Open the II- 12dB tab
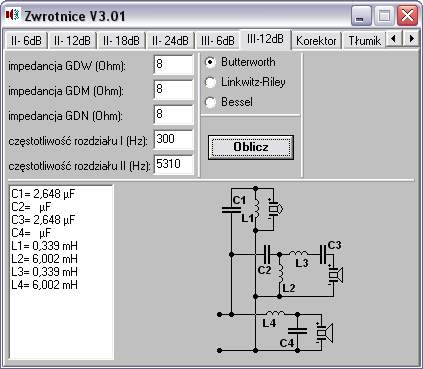423x369 pixels. click(x=72, y=41)
